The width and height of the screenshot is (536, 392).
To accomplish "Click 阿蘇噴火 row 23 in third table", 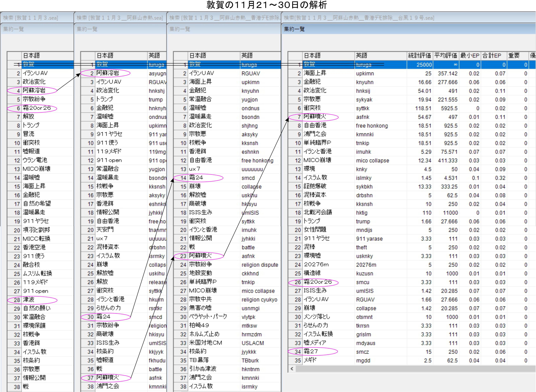I will [x=200, y=256].
